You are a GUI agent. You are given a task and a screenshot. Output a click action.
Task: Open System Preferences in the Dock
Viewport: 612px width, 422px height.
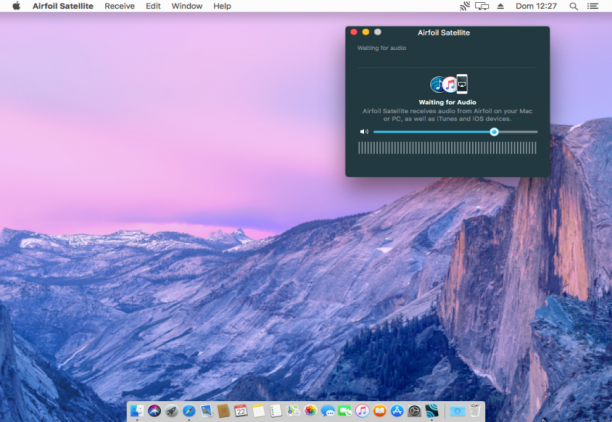point(414,411)
